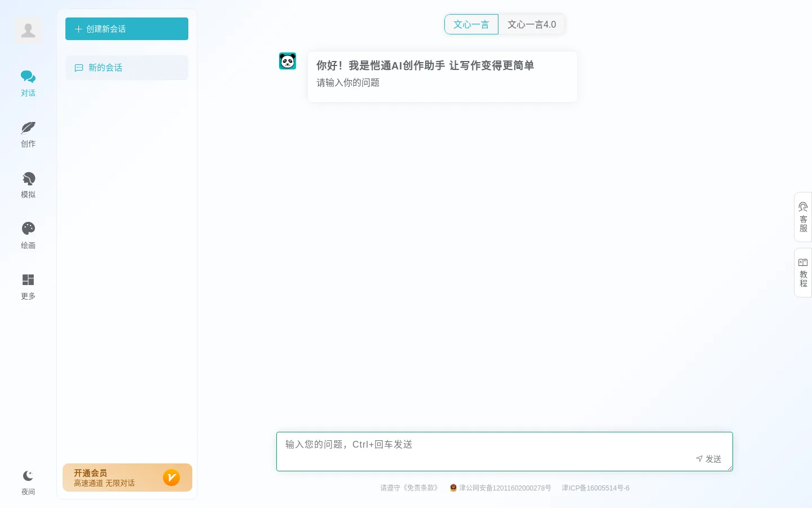Open the 模拟 simulation section
Image resolution: width=812 pixels, height=508 pixels.
(x=28, y=185)
